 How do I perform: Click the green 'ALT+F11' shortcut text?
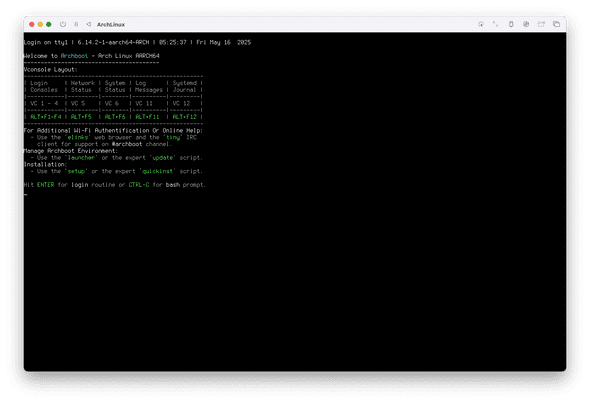pyautogui.click(x=147, y=117)
